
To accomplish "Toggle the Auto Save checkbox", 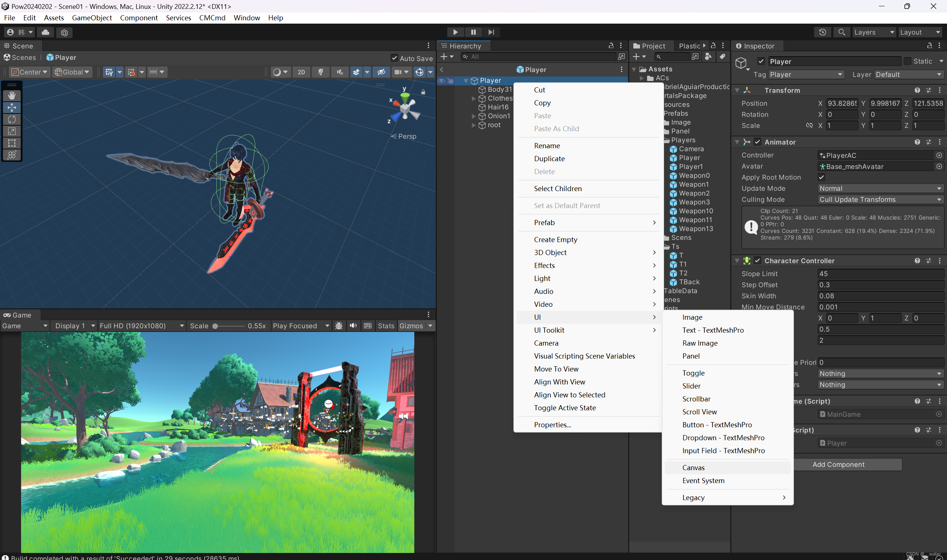I will pos(395,58).
